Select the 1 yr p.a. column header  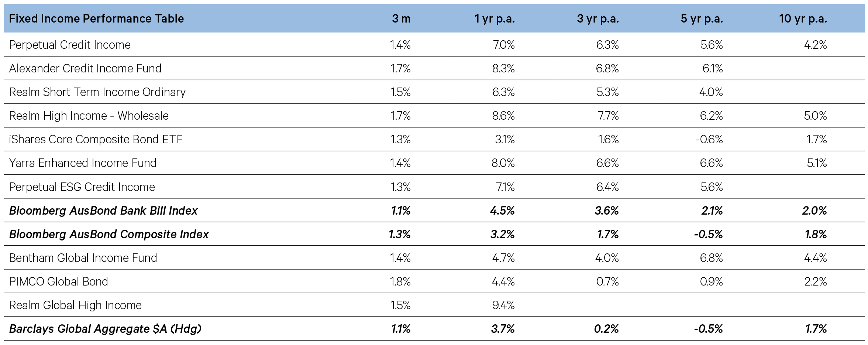[495, 18]
